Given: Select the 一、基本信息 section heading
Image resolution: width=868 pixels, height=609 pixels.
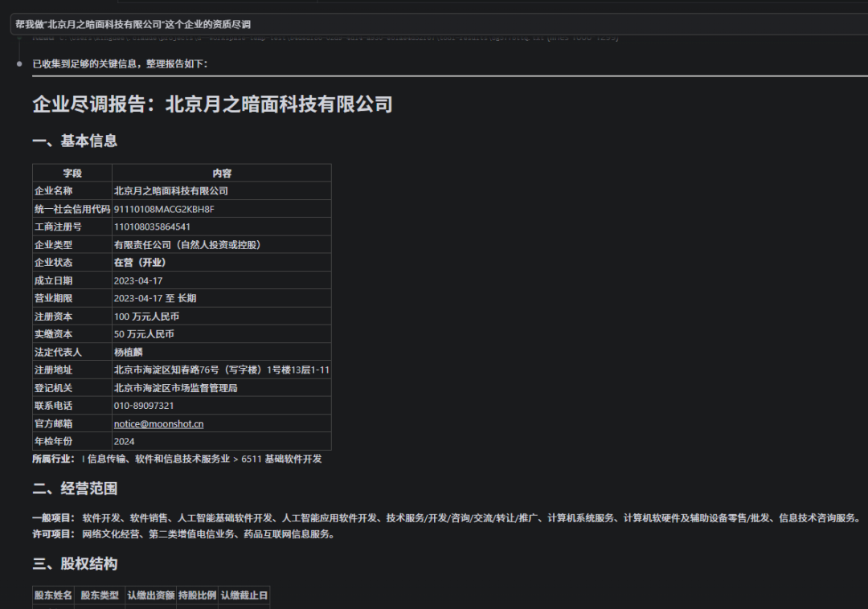Looking at the screenshot, I should tap(75, 141).
